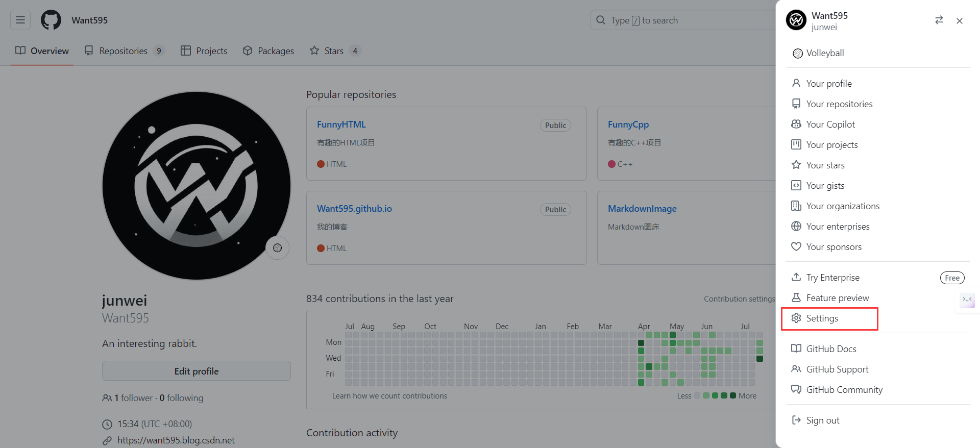The width and height of the screenshot is (980, 448).
Task: Click the GitHub octocat logo
Action: (51, 20)
